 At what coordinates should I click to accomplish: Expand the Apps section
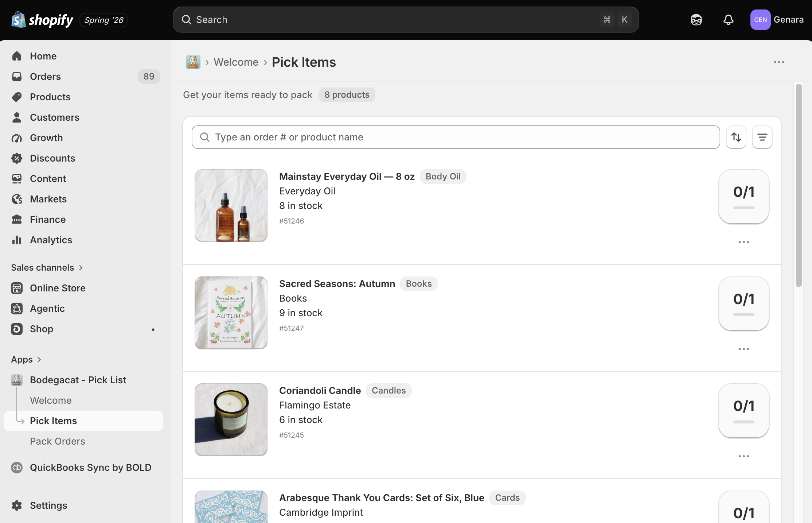[26, 360]
